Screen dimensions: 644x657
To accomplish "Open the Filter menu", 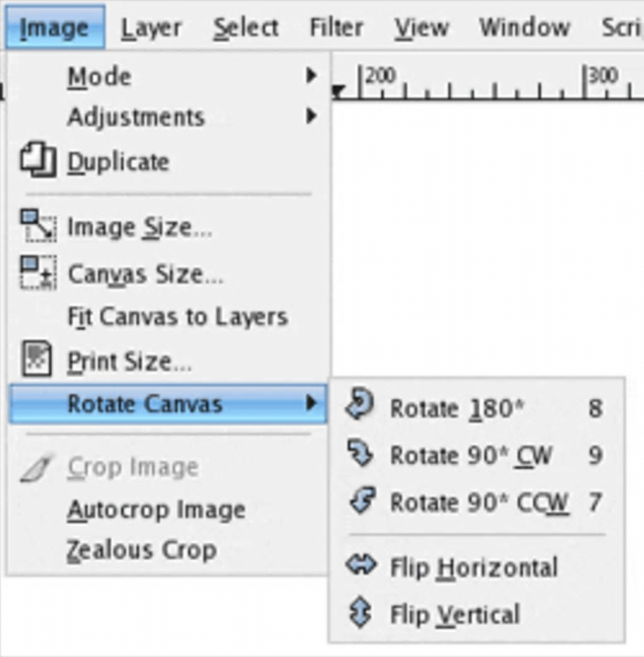I will pos(336,28).
